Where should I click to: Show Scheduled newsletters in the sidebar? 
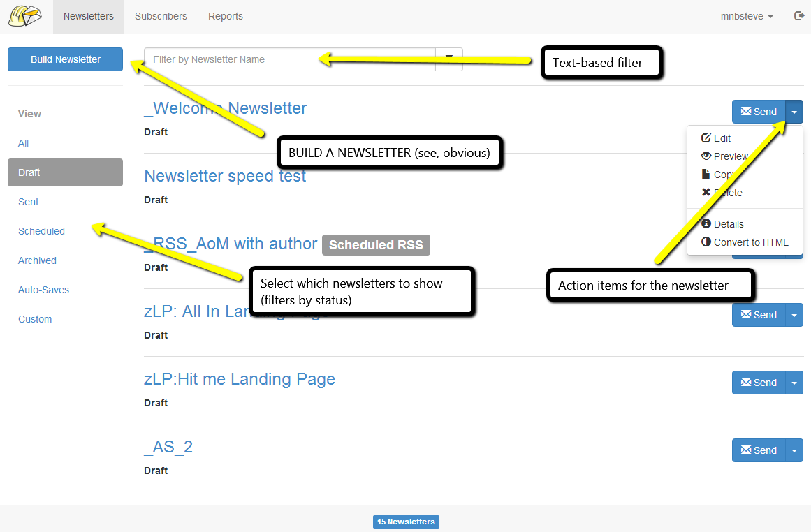41,231
